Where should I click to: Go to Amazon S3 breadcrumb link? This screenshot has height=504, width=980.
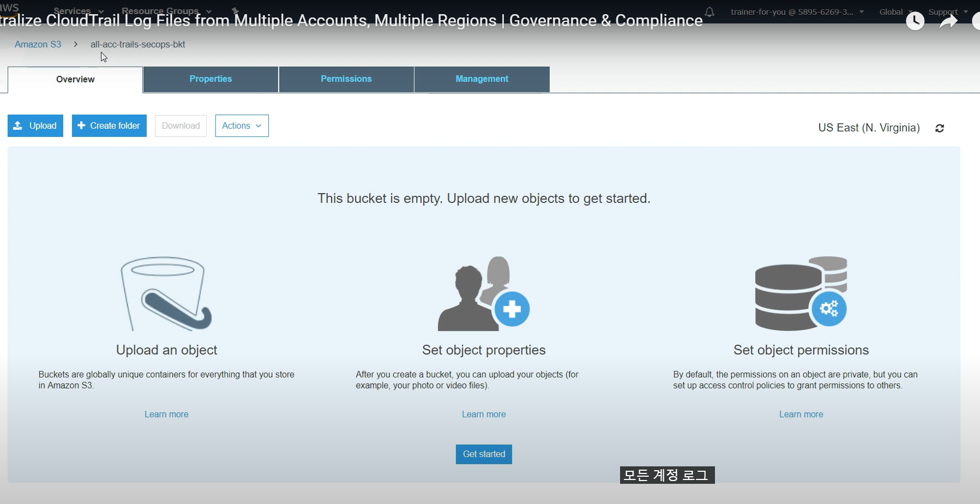click(x=38, y=44)
